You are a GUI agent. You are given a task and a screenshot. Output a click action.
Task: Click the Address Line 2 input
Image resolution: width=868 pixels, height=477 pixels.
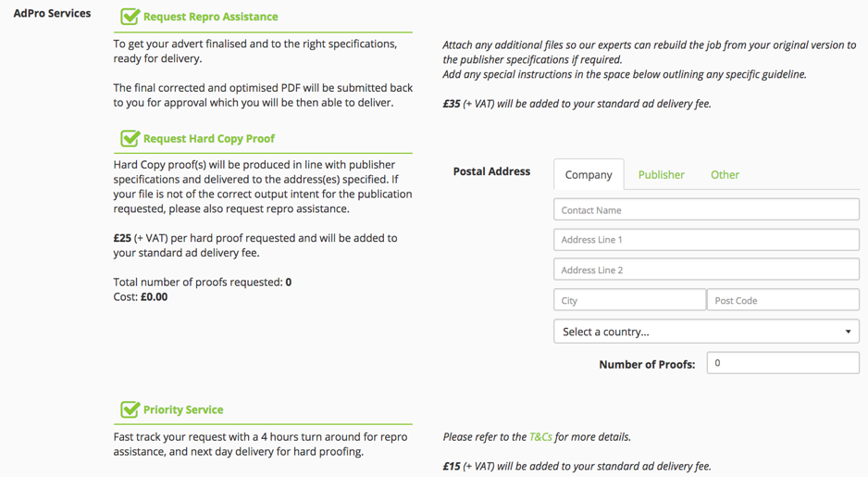[x=706, y=270]
